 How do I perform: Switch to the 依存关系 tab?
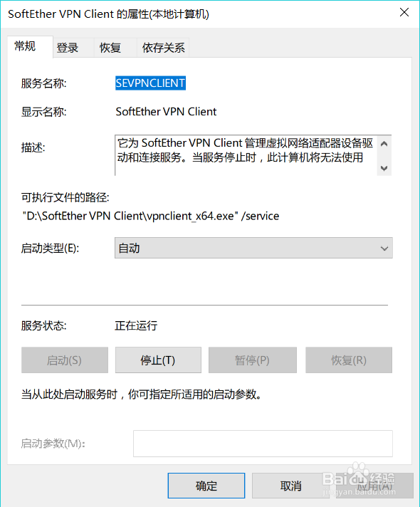click(163, 48)
